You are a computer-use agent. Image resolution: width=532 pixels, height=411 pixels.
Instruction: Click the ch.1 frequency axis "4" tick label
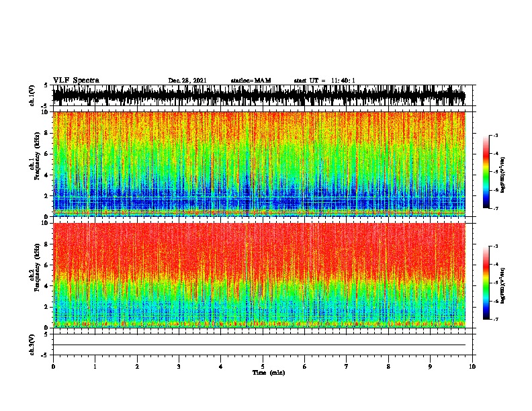coord(46,175)
